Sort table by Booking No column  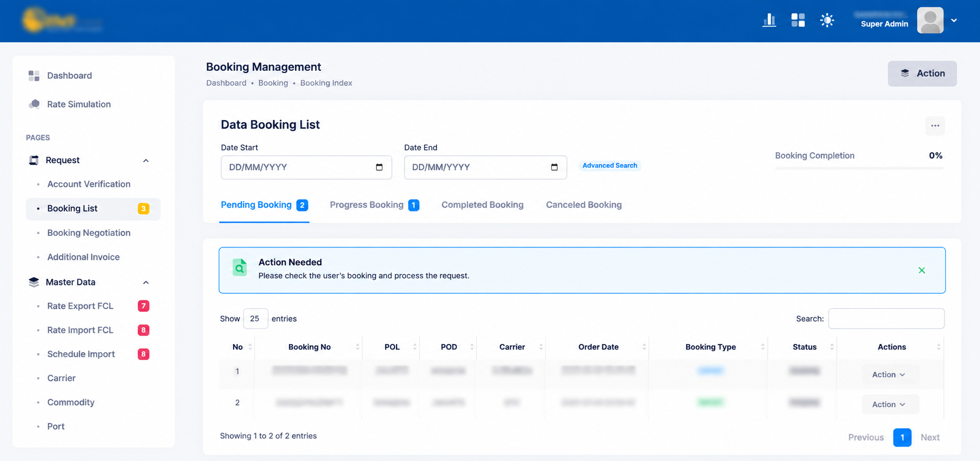point(309,347)
